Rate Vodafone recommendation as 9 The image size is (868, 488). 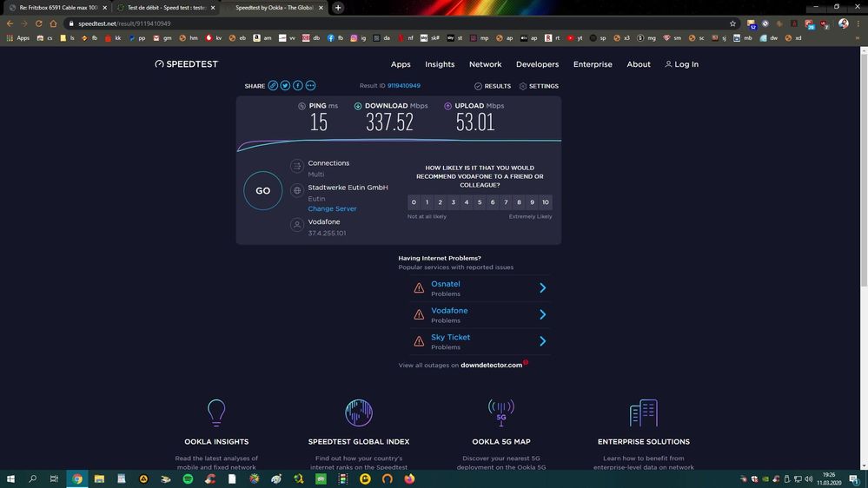point(532,202)
